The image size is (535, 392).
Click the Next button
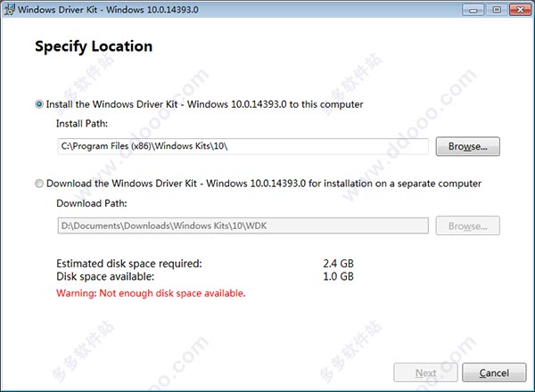[425, 372]
